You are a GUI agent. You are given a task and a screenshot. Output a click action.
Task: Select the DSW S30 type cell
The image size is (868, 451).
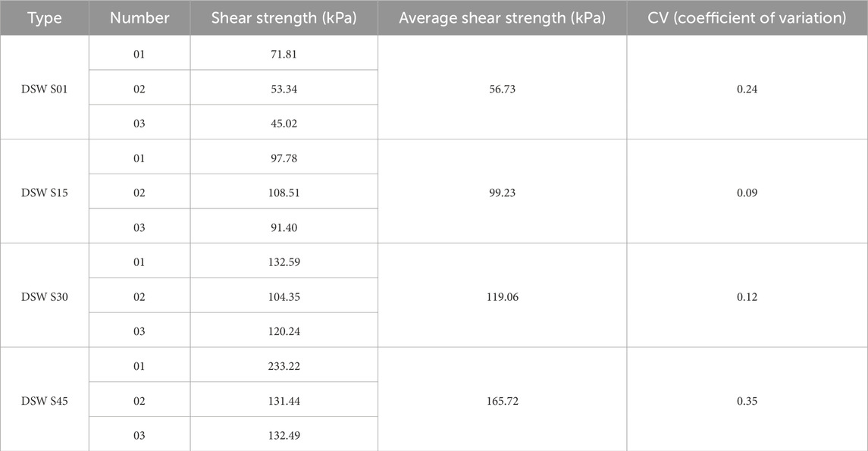click(x=44, y=297)
